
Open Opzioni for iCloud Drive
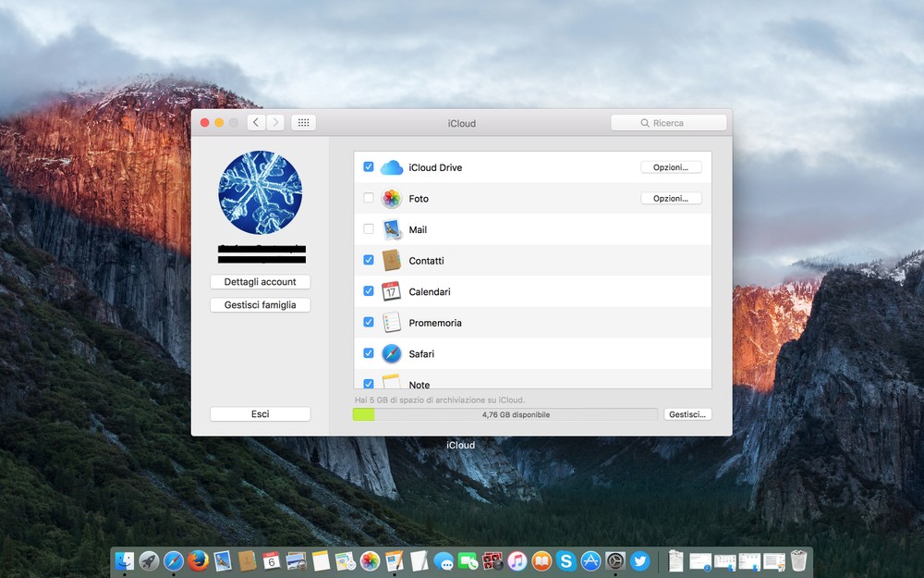671,167
